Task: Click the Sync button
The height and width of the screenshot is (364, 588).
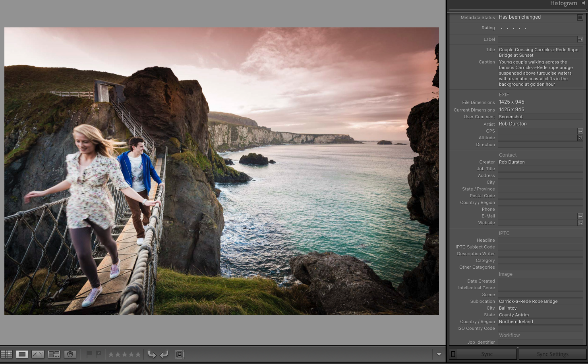Action: pos(487,354)
